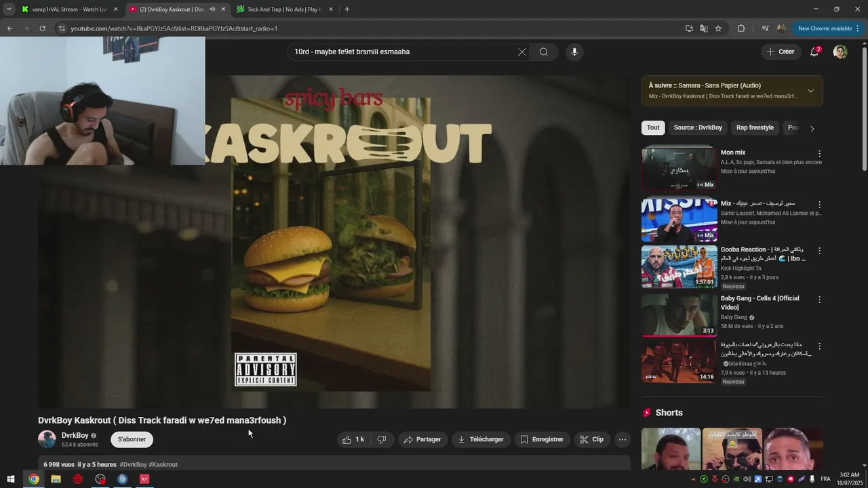Click the browser address bar URL
868x488 pixels.
click(x=174, y=28)
